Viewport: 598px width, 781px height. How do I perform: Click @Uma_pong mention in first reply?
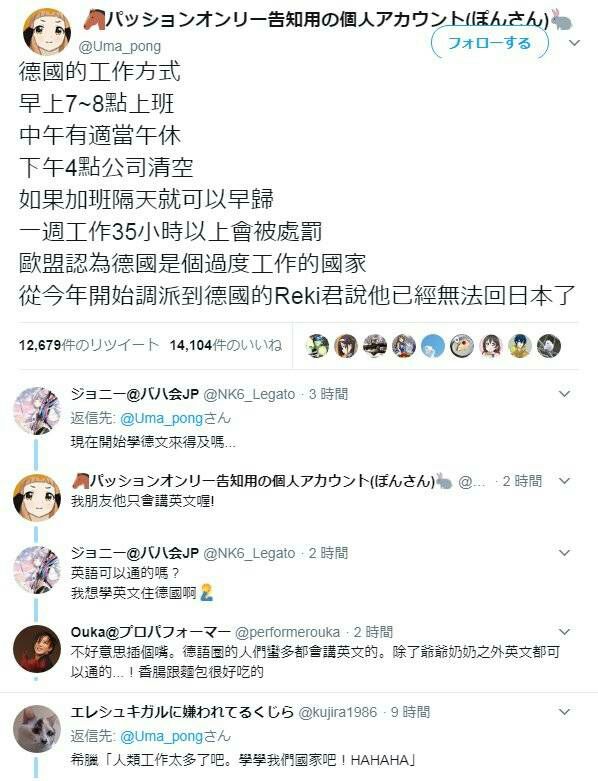point(161,418)
